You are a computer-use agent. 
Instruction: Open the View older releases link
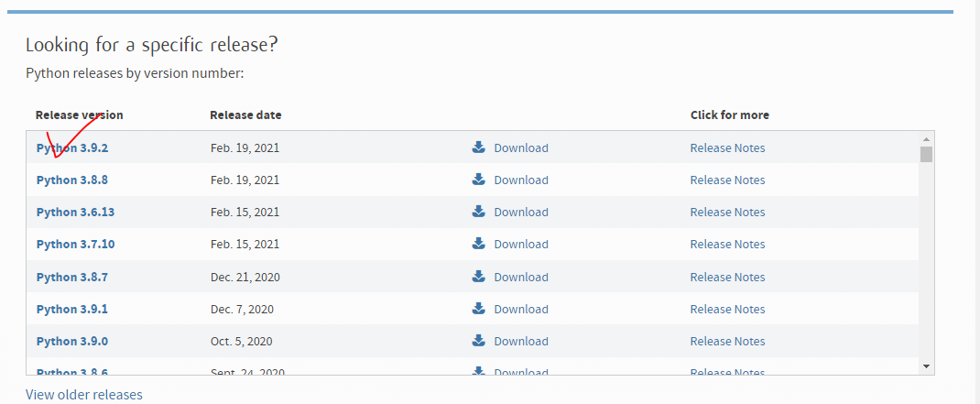[x=83, y=395]
